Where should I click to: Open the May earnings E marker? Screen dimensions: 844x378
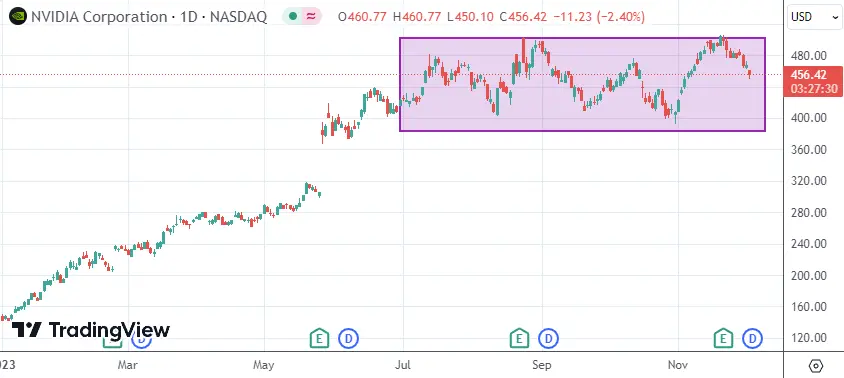click(319, 338)
